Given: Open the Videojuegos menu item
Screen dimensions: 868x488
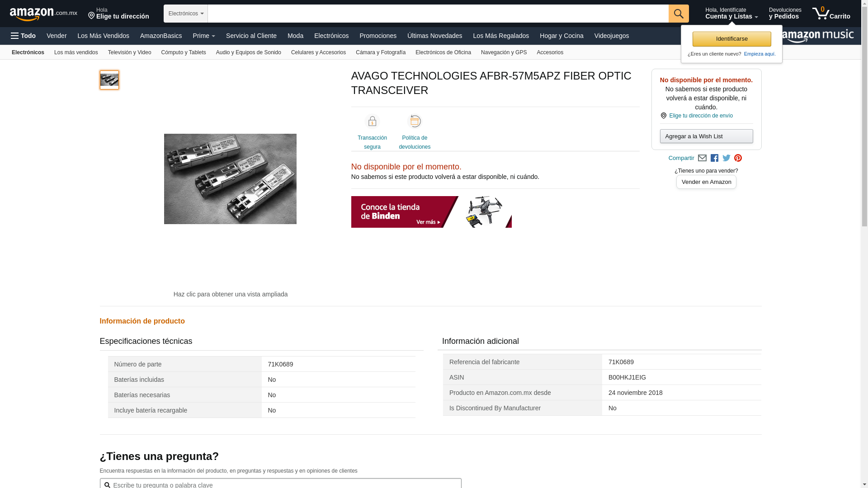Looking at the screenshot, I should [611, 36].
